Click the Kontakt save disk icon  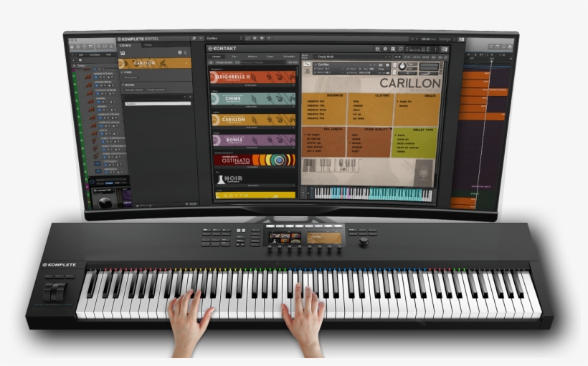click(378, 49)
